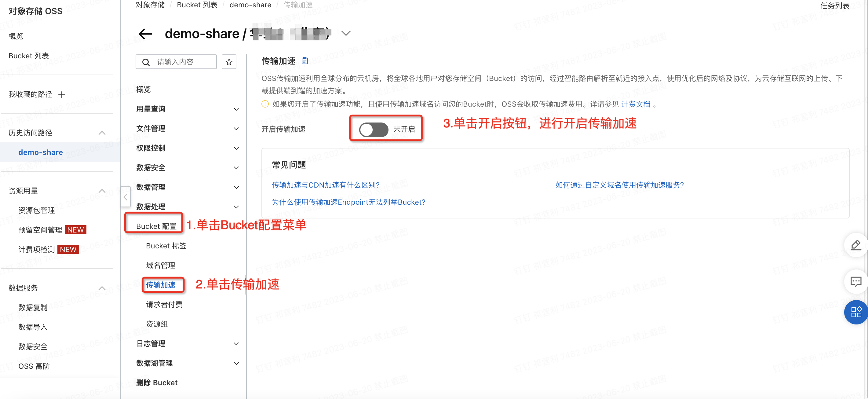
Task: Click the star favorite icon next to search
Action: click(229, 62)
